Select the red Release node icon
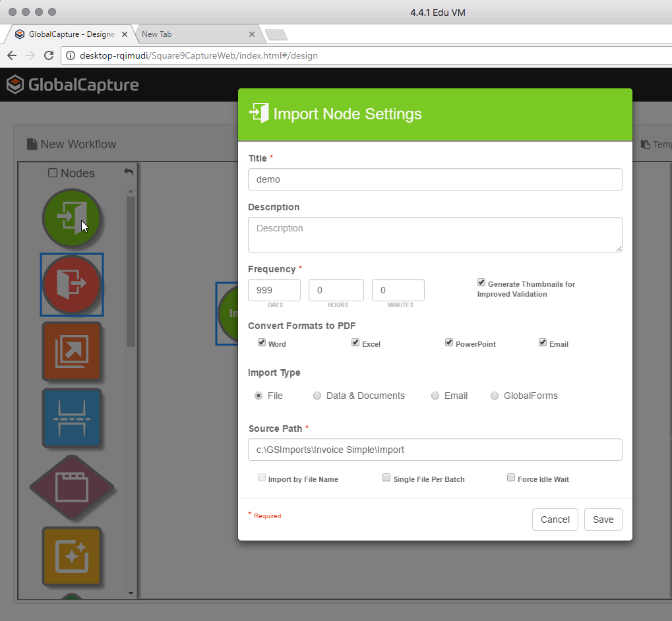The width and height of the screenshot is (672, 621). pos(71,285)
